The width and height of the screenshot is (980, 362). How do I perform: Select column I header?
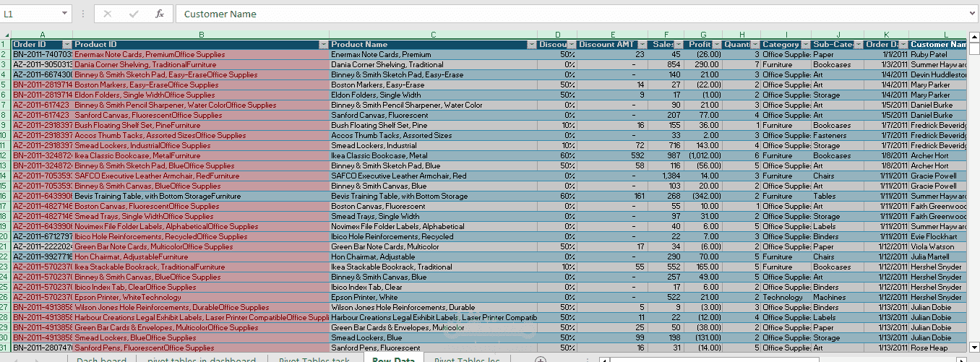pyautogui.click(x=786, y=35)
